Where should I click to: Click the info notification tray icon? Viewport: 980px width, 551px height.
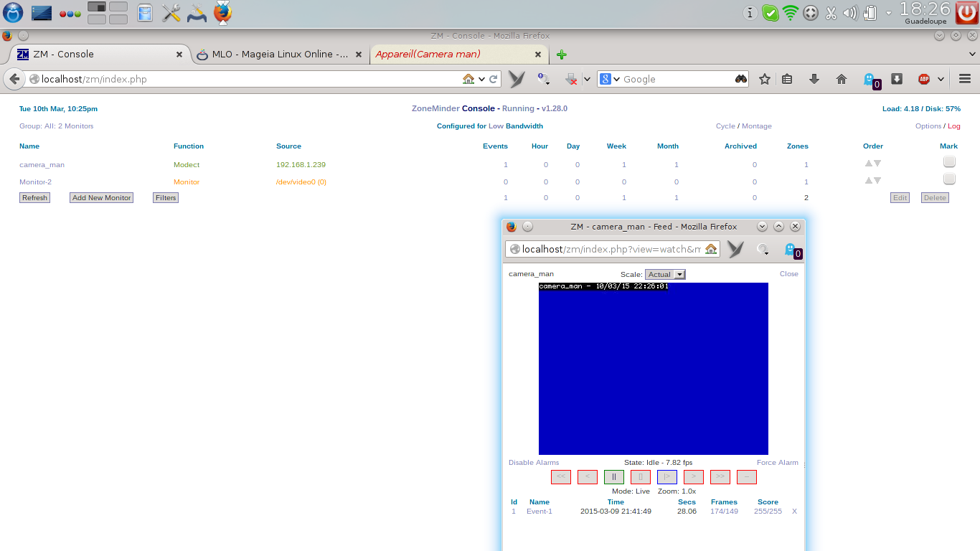pos(750,13)
